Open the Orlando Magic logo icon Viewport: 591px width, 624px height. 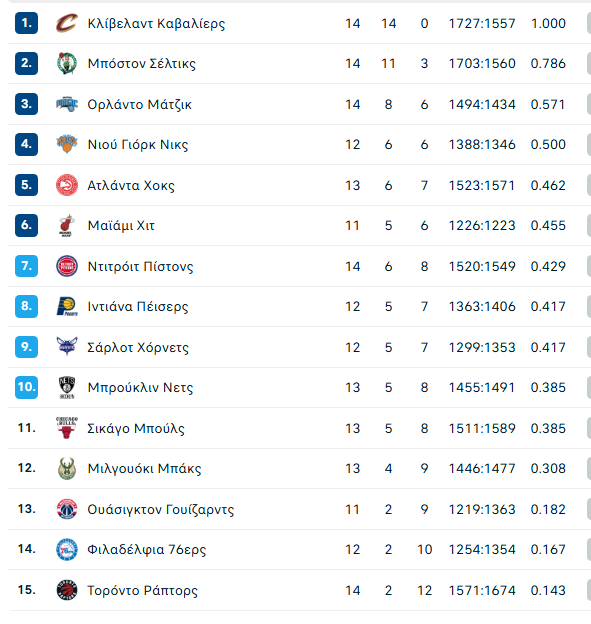tap(66, 104)
